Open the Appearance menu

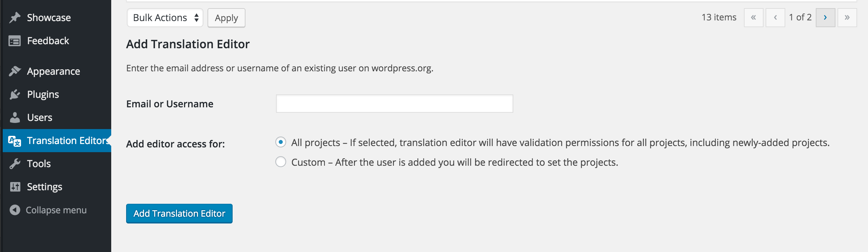(54, 71)
